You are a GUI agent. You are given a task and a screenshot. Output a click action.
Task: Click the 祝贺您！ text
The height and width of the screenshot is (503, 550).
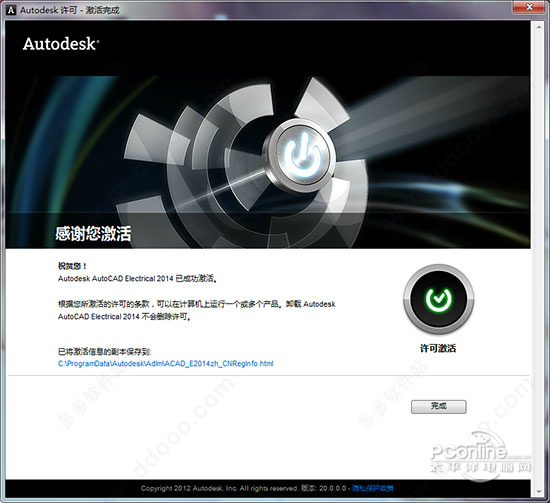pyautogui.click(x=72, y=266)
